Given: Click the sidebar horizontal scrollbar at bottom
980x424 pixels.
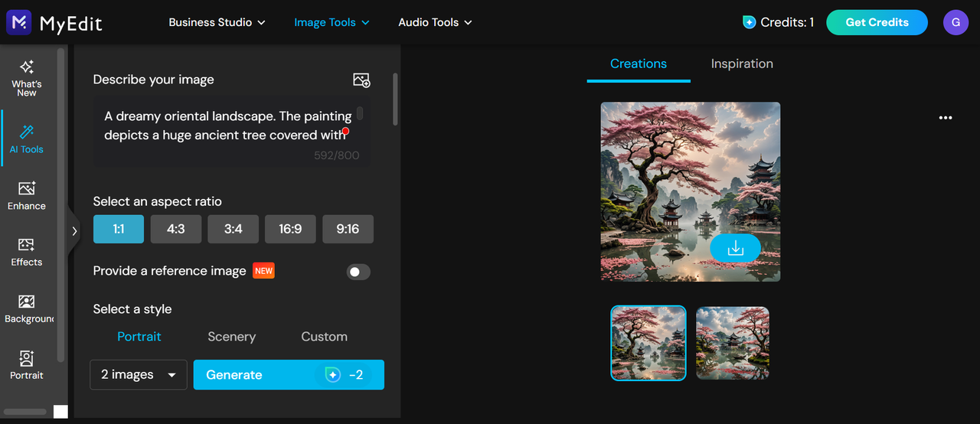Looking at the screenshot, I should coord(25,412).
